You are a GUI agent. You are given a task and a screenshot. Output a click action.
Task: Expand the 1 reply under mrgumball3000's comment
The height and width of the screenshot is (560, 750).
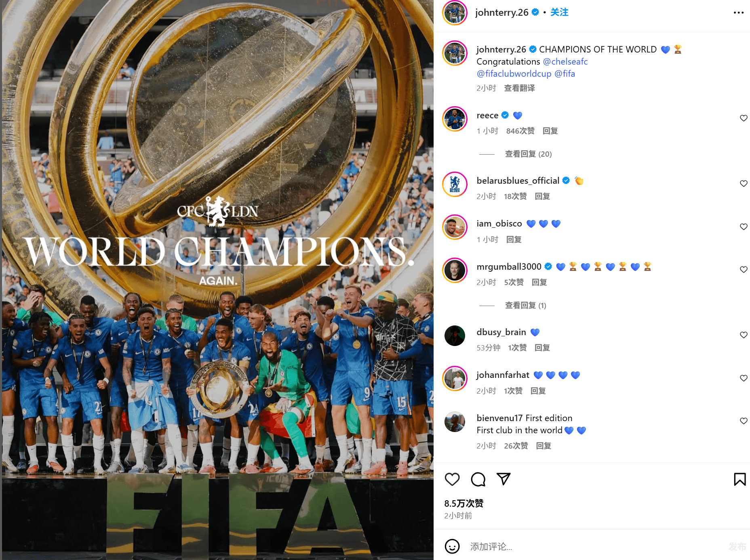point(525,305)
